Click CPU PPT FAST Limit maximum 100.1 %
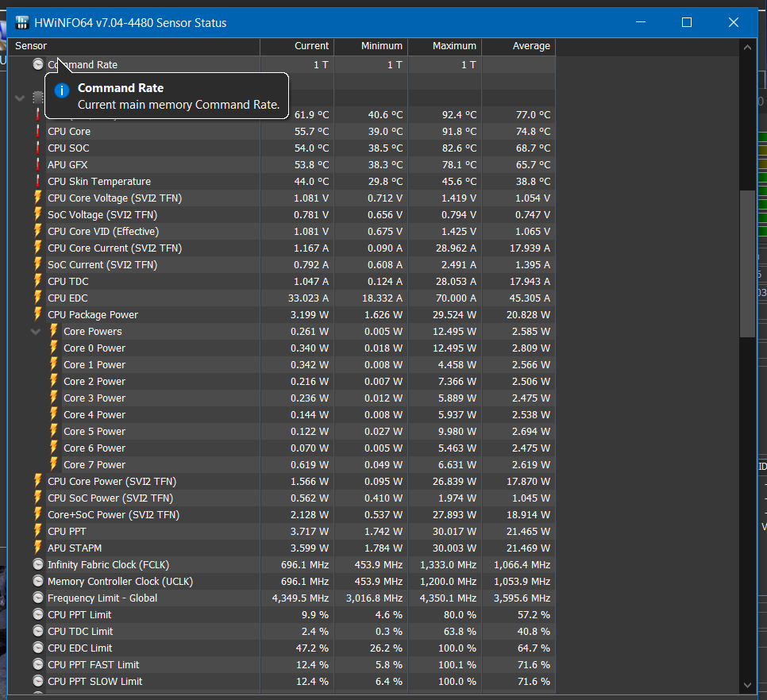767x700 pixels. (x=457, y=664)
